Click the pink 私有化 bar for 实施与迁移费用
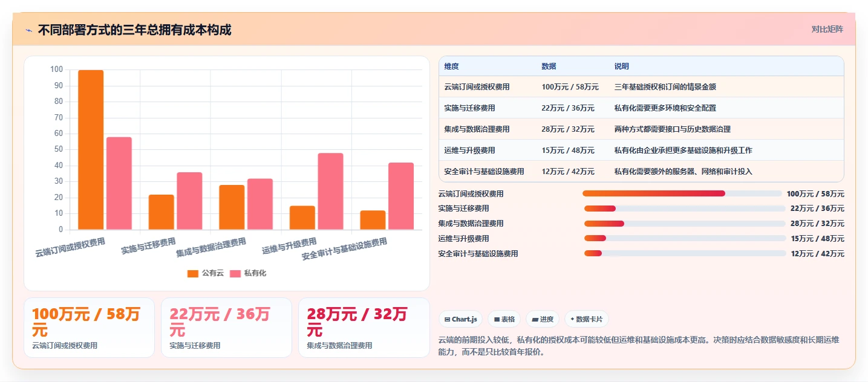This screenshot has height=382, width=868. point(189,201)
